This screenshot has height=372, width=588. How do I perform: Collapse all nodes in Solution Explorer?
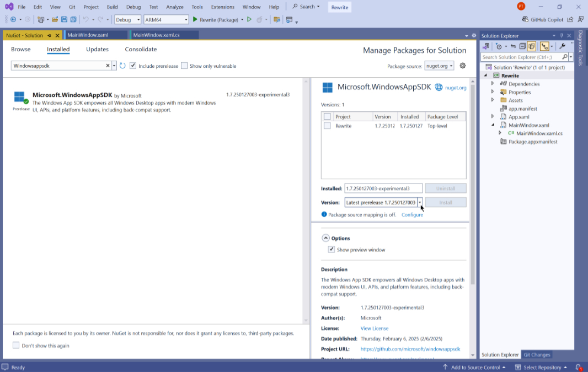(522, 46)
